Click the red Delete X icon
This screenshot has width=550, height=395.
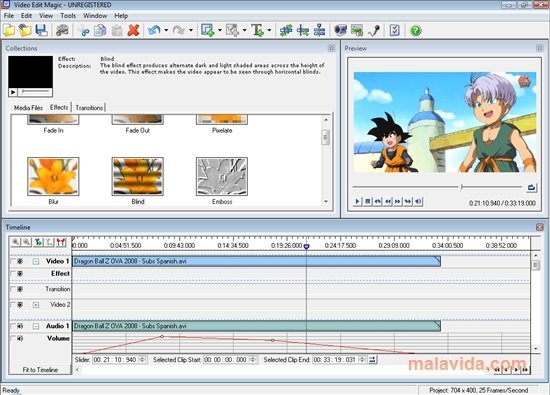coord(133,31)
